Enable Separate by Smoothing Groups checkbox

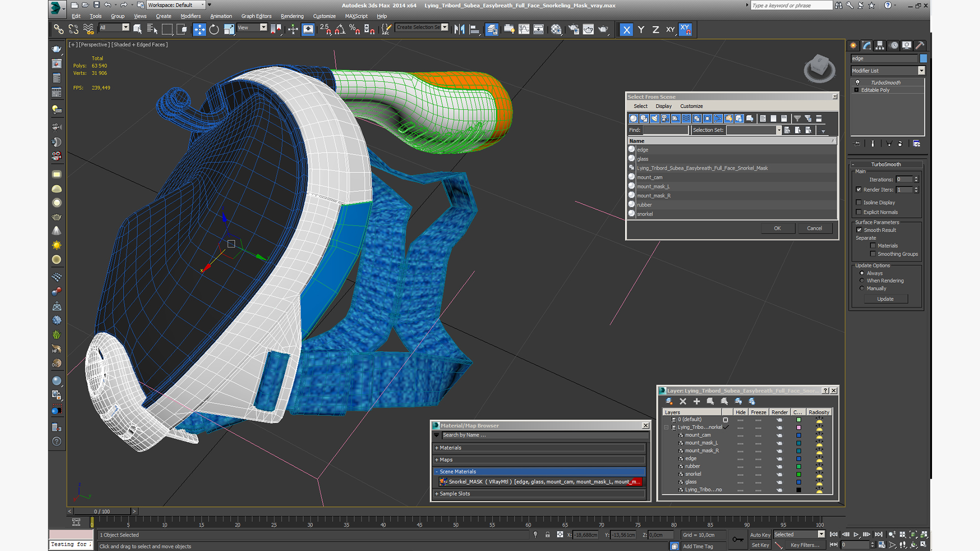pyautogui.click(x=873, y=254)
